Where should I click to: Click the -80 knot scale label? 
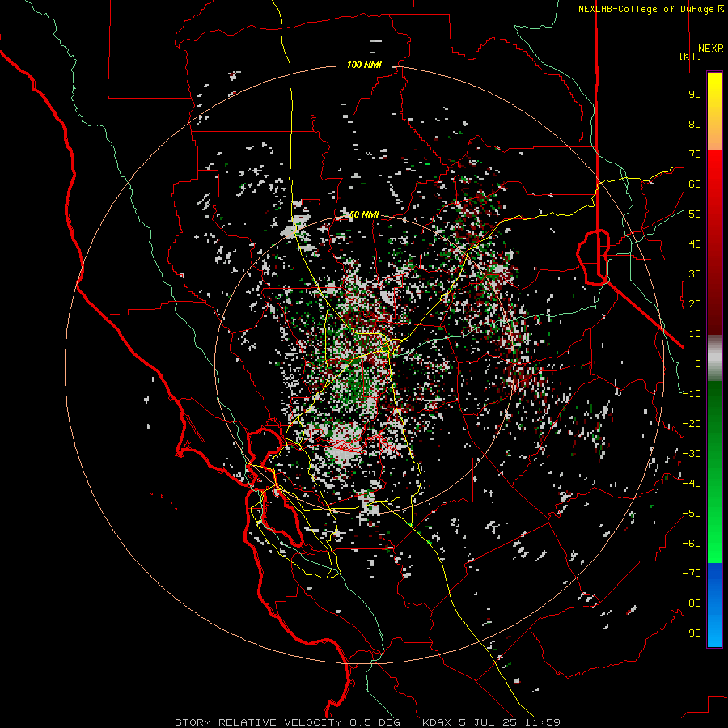pos(692,603)
